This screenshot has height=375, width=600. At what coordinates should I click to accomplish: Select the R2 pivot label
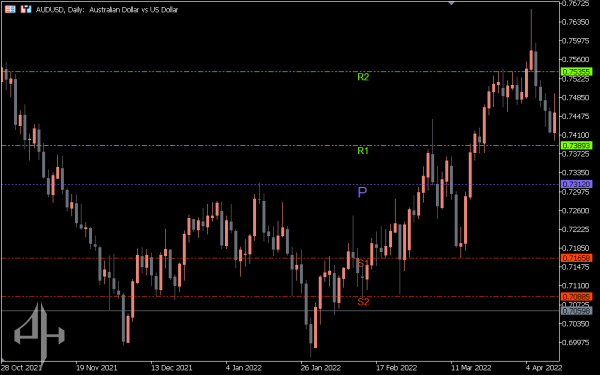[x=363, y=77]
